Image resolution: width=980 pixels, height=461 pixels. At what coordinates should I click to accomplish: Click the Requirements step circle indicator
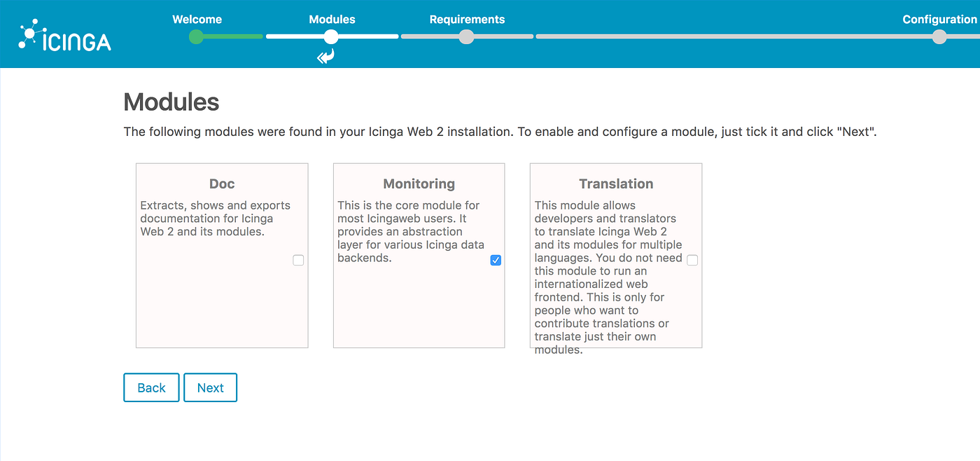[466, 37]
